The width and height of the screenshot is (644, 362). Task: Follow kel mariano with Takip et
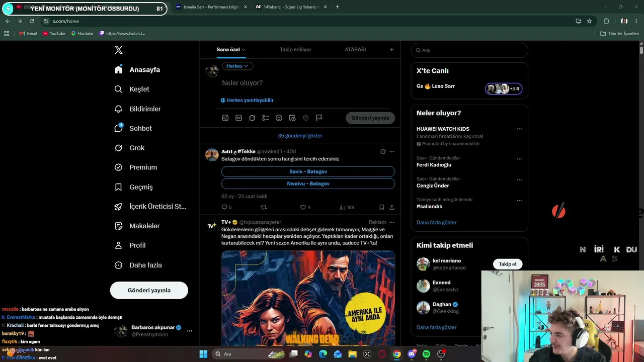point(508,264)
